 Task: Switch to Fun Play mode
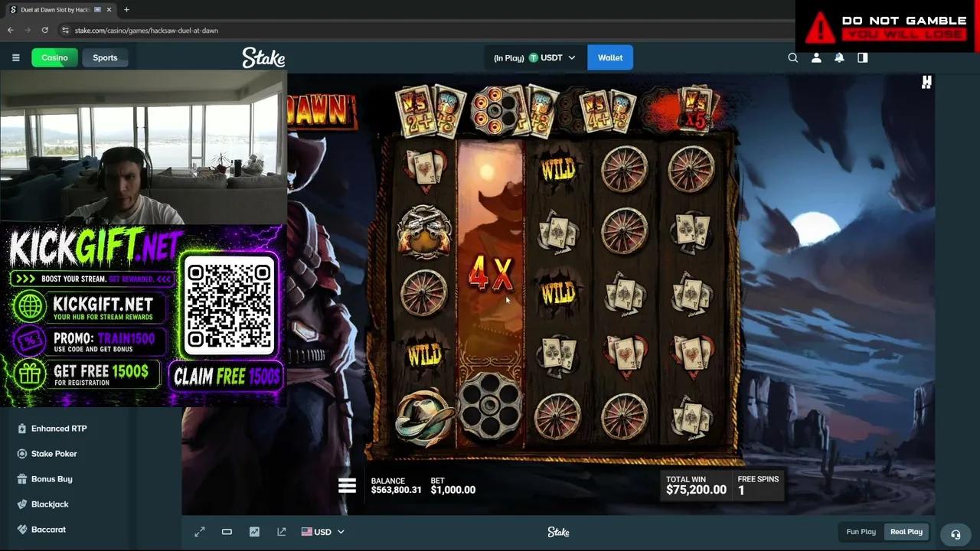click(861, 532)
